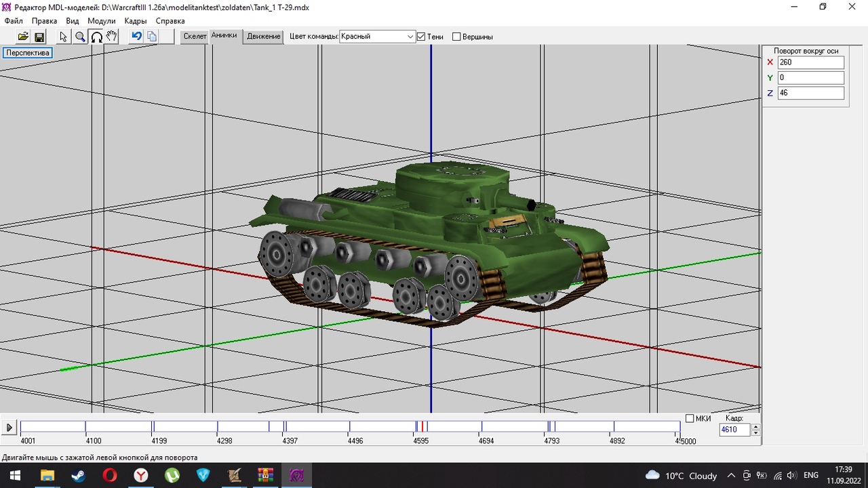868x488 pixels.
Task: Open the Модули menu
Action: pos(102,21)
